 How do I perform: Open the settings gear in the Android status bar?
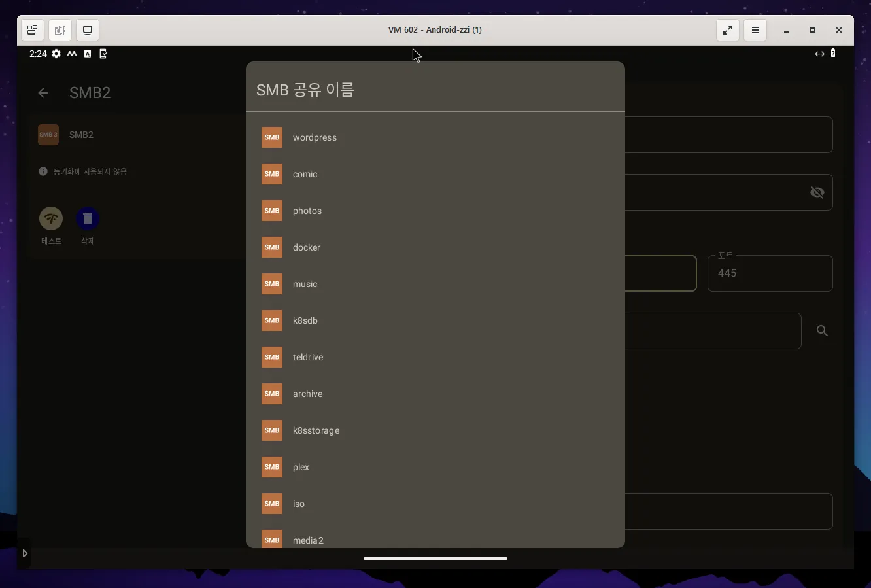pos(56,54)
